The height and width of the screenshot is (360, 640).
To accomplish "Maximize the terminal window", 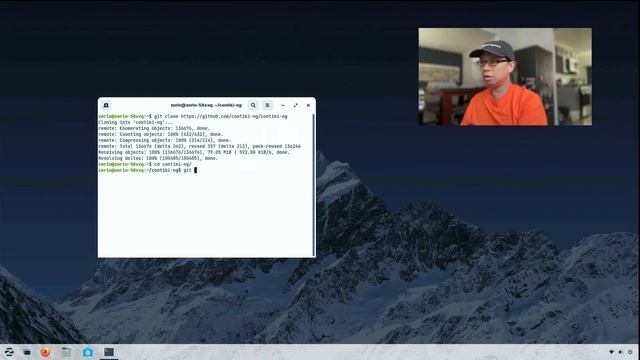I will 296,105.
